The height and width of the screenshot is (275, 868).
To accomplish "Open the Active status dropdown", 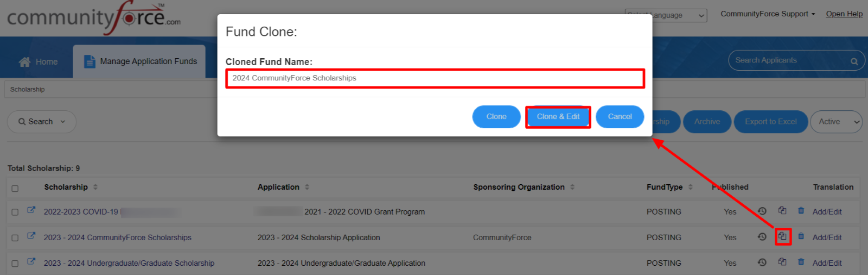I will [x=836, y=122].
